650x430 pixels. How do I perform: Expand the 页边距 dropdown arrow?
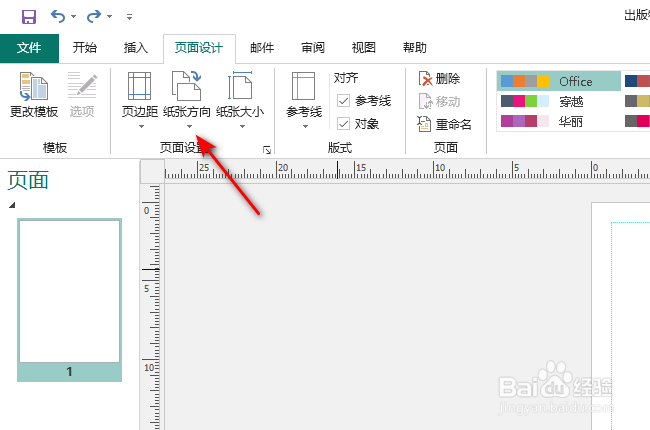[x=141, y=126]
